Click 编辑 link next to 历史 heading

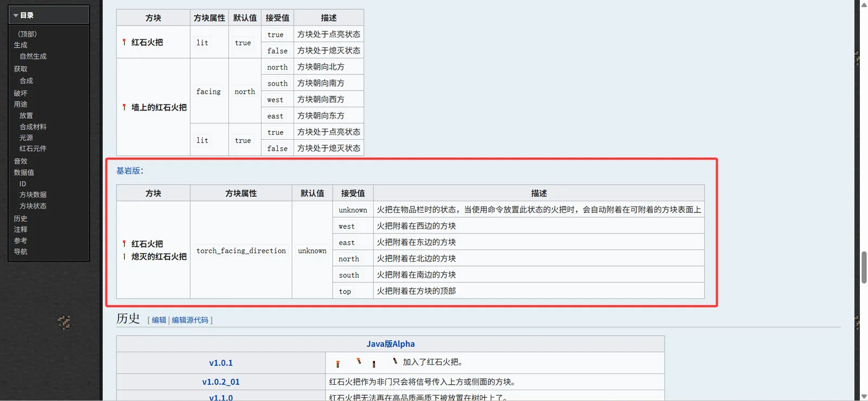(x=159, y=320)
